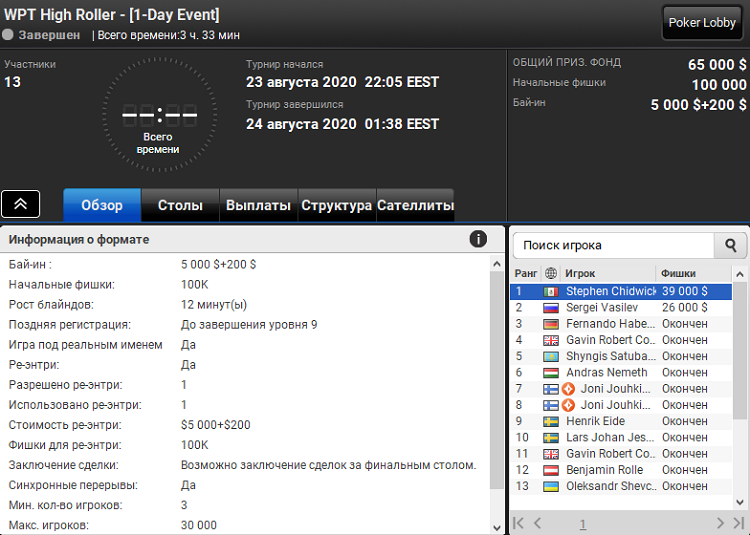Open the Poker Lobby
The image size is (750, 535).
click(702, 23)
